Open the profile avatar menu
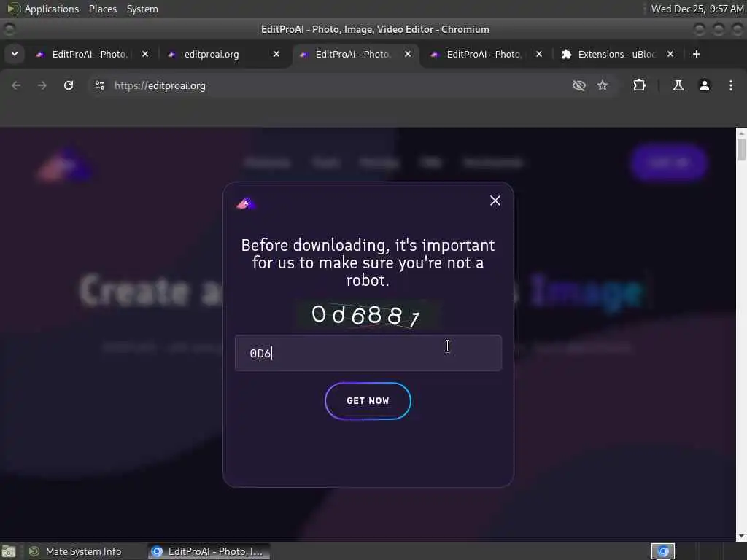This screenshot has width=747, height=560. [705, 85]
